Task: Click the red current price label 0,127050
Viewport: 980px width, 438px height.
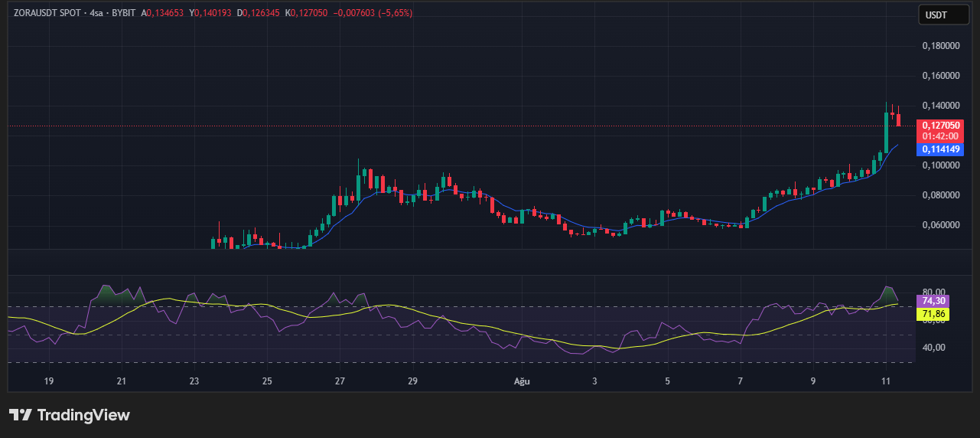Action: pos(940,126)
